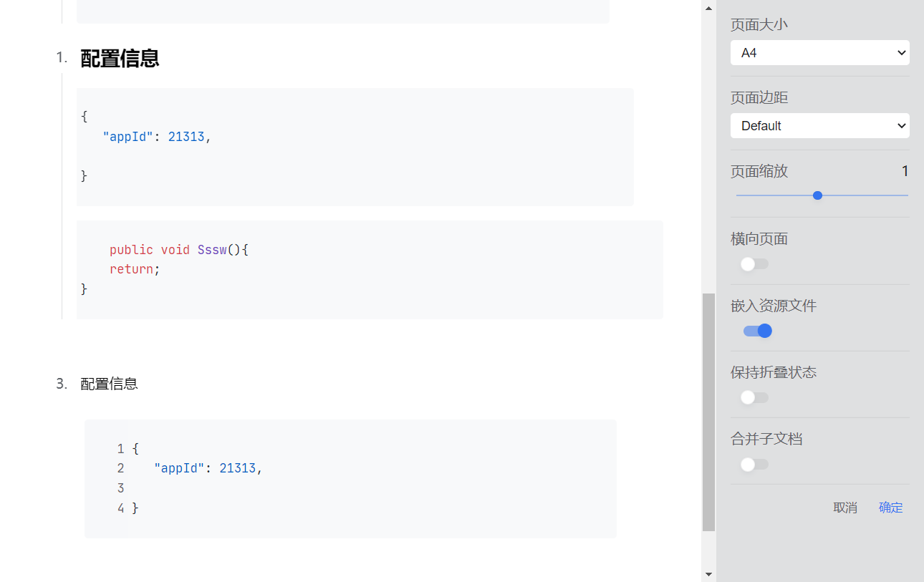Click the 页面缩放 value 1

(x=905, y=171)
